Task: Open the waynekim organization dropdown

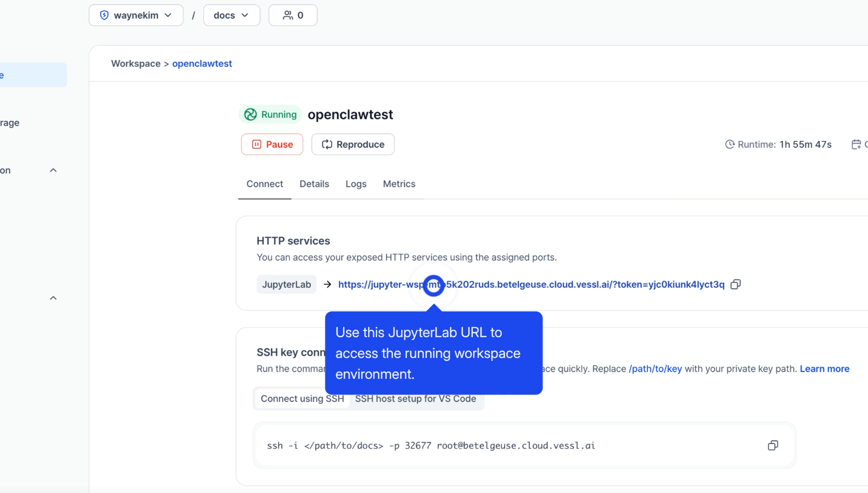Action: [x=136, y=15]
